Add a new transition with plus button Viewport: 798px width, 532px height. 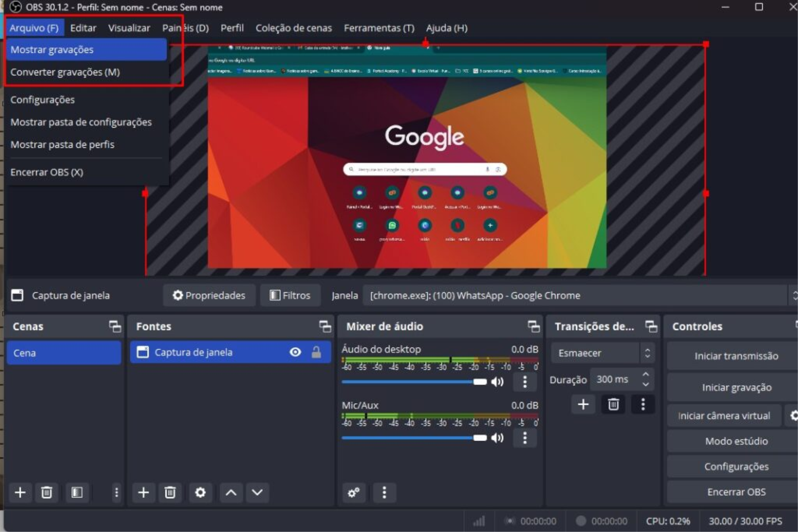coord(583,404)
